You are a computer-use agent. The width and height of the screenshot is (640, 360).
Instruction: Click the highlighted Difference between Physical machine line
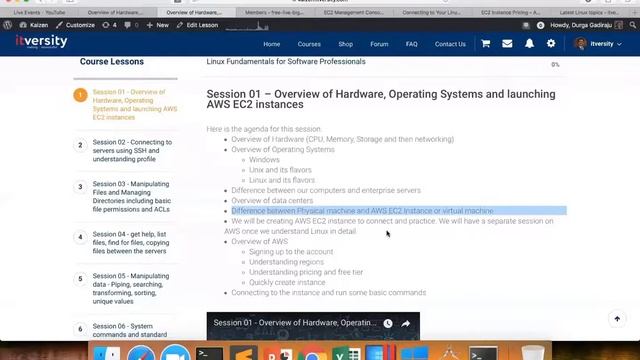(x=362, y=211)
